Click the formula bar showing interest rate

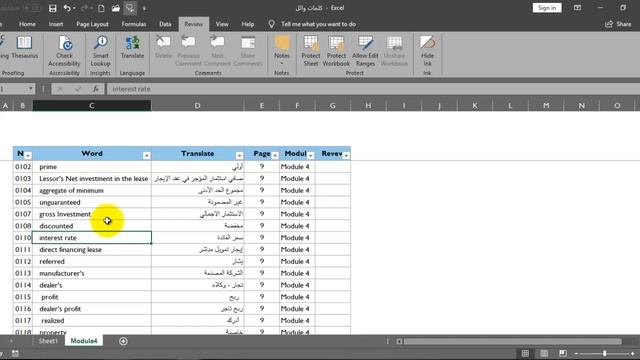pos(373,89)
